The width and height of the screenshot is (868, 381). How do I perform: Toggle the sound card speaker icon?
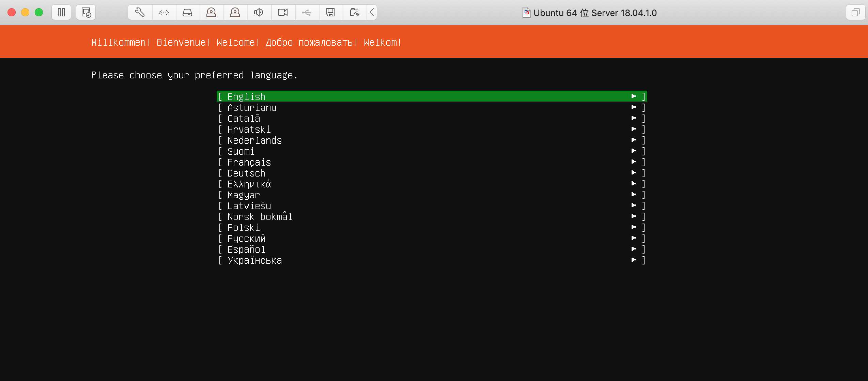click(x=259, y=13)
